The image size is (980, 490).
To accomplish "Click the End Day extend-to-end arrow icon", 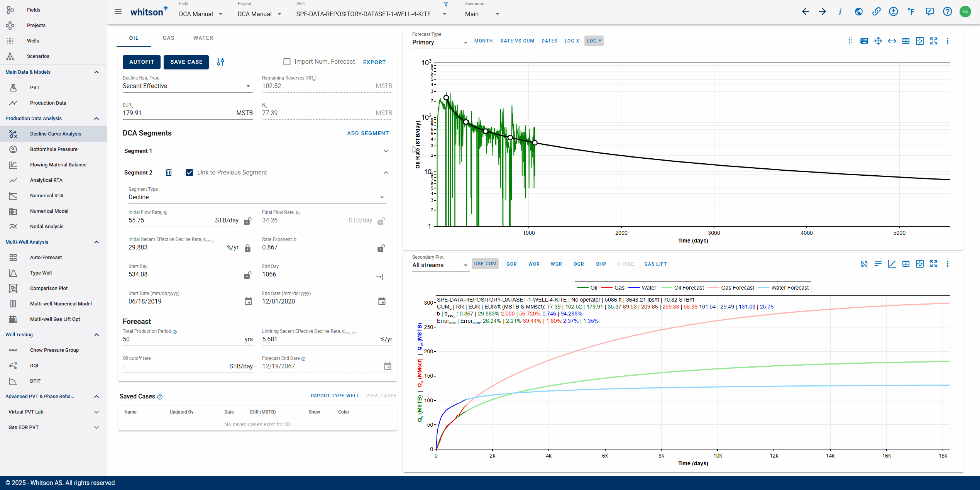I will click(x=380, y=277).
